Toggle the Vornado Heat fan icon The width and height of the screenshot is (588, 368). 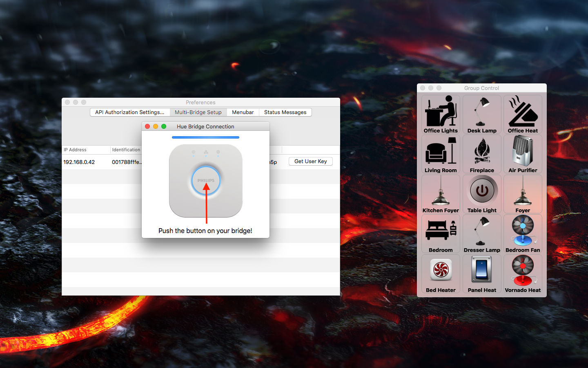pos(523,274)
